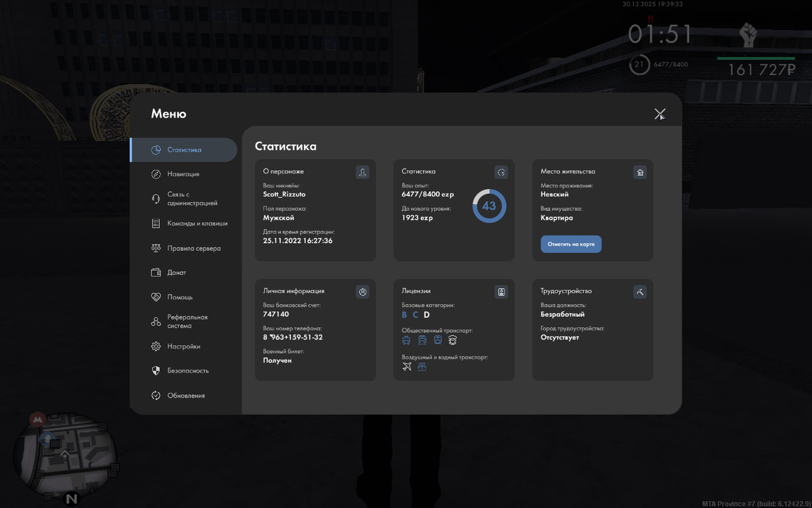Click the Меню window title
The width and height of the screenshot is (812, 508).
pos(169,114)
